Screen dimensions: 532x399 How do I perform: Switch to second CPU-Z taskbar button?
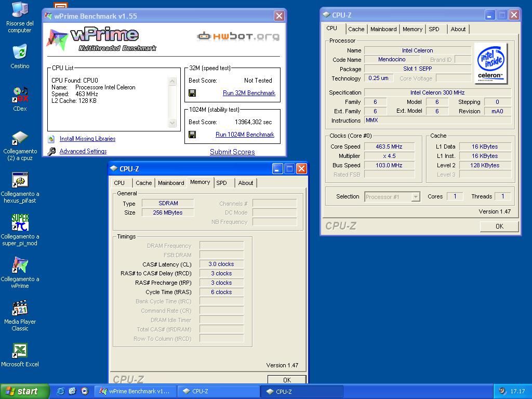tap(302, 391)
